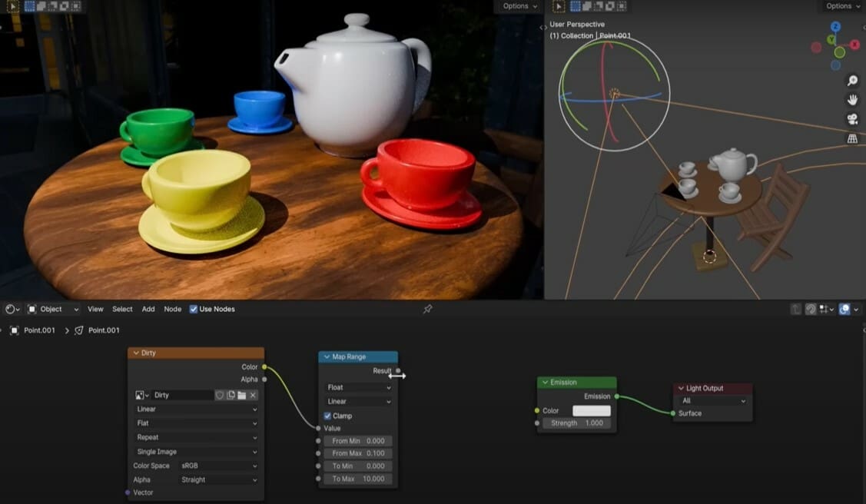The image size is (866, 504).
Task: Duplicate the Dirty image datablock
Action: [231, 395]
